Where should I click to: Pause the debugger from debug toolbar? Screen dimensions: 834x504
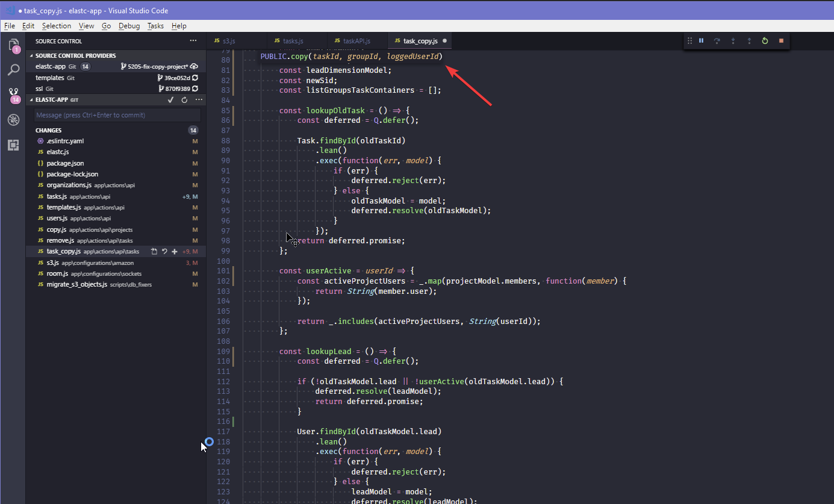[x=702, y=41]
